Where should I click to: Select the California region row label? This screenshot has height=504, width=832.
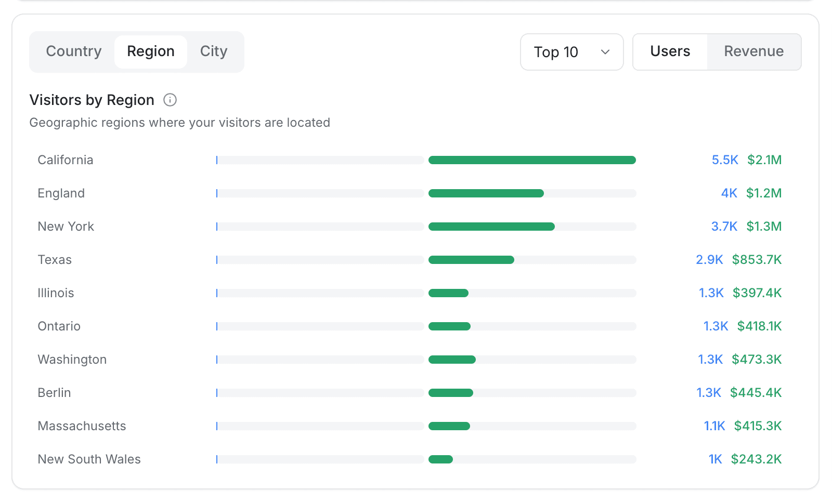66,160
